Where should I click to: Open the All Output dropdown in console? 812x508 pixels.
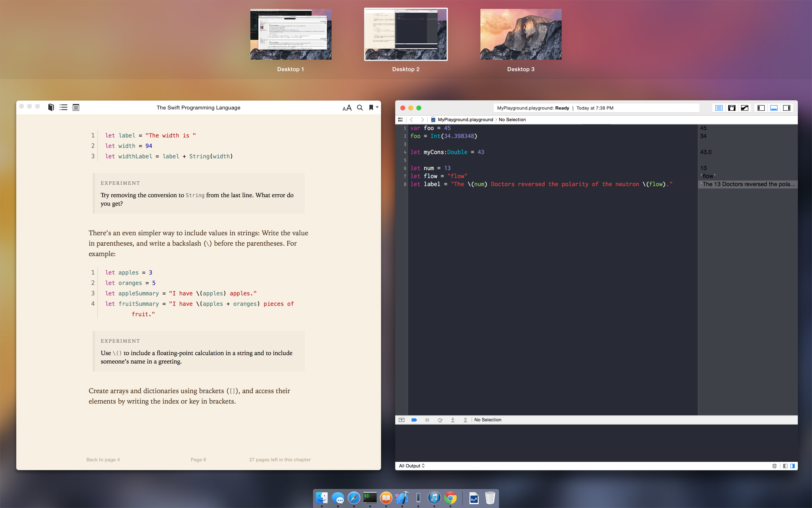point(412,466)
